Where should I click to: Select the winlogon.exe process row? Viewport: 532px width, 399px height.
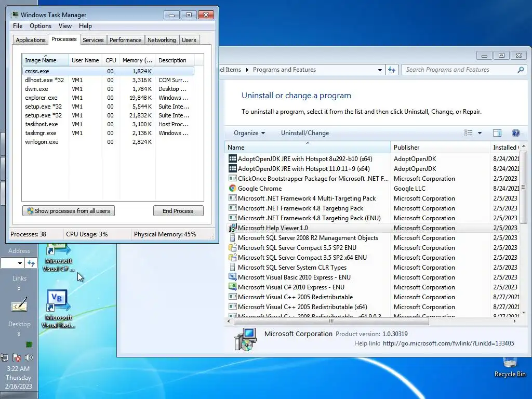click(x=108, y=142)
